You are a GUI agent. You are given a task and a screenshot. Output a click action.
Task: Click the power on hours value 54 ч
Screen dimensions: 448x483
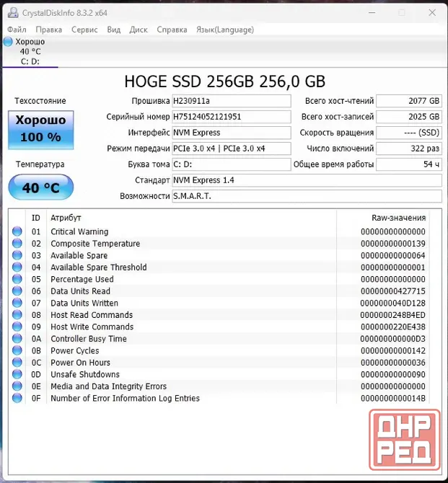409,164
